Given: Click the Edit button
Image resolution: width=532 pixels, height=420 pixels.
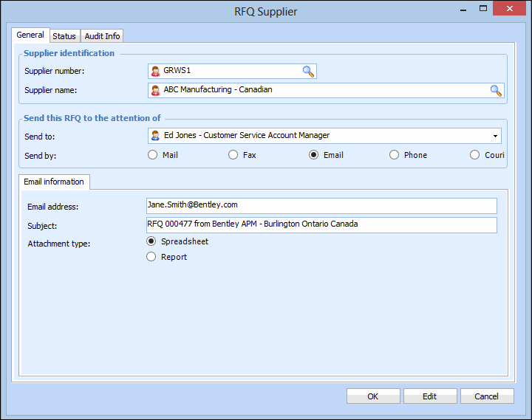Looking at the screenshot, I should (x=429, y=396).
